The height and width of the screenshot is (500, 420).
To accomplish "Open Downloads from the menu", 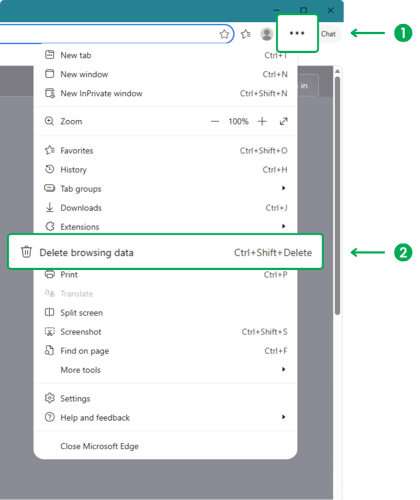I will [166, 208].
